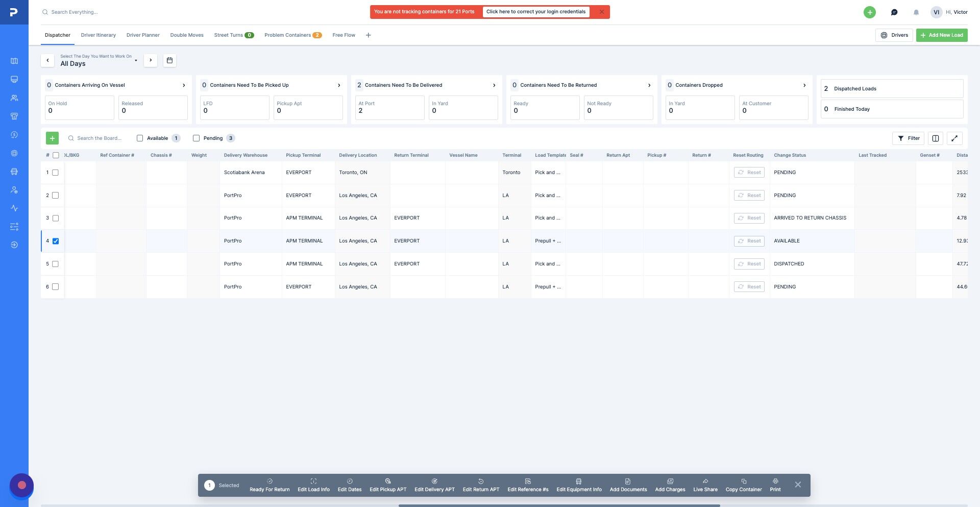Click the VI user avatar
The image size is (980, 507).
[936, 12]
